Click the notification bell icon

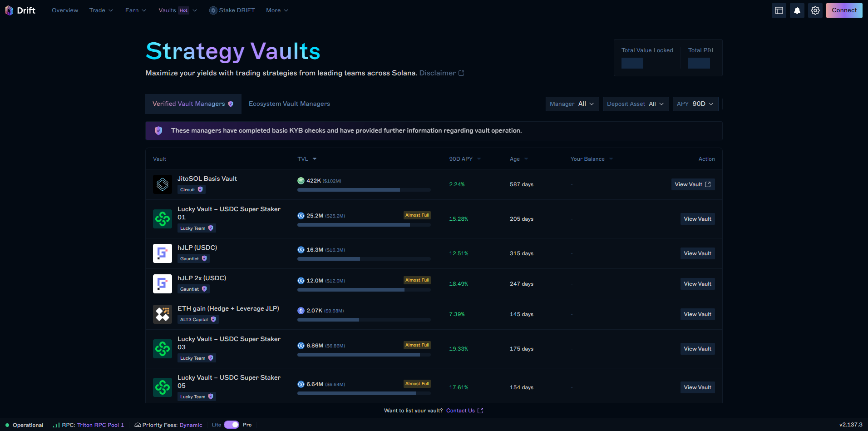coord(797,10)
